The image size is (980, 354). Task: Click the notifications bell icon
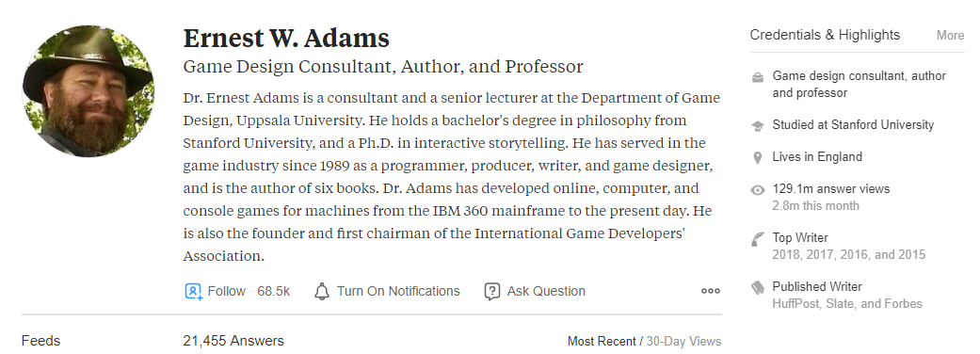(322, 292)
